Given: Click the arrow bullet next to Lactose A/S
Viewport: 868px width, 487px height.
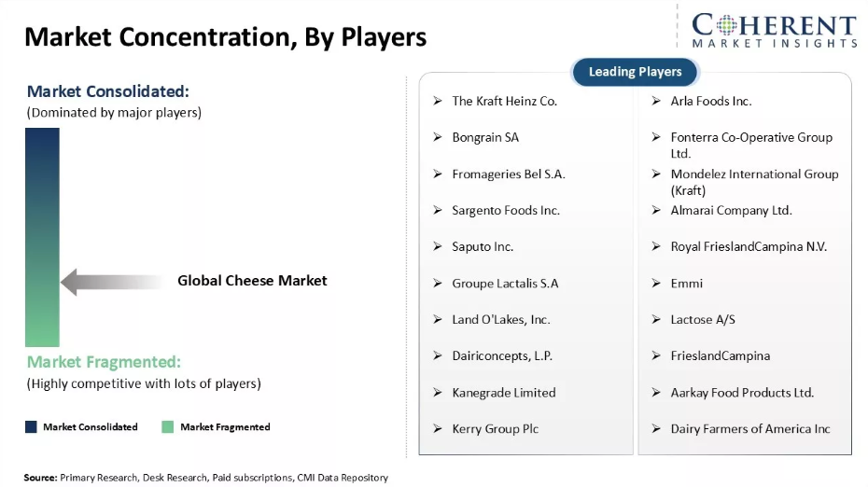Looking at the screenshot, I should click(656, 319).
